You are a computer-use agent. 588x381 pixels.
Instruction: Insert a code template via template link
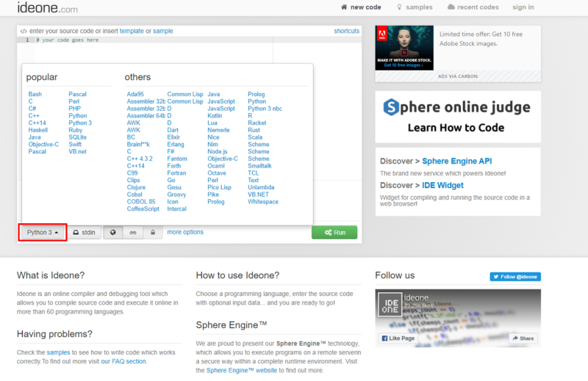pos(132,31)
